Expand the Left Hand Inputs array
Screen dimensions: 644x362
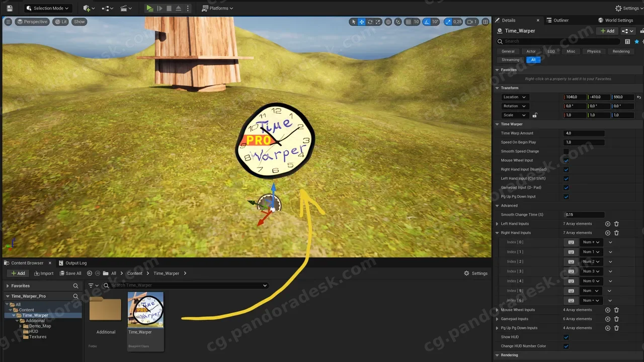pyautogui.click(x=497, y=224)
